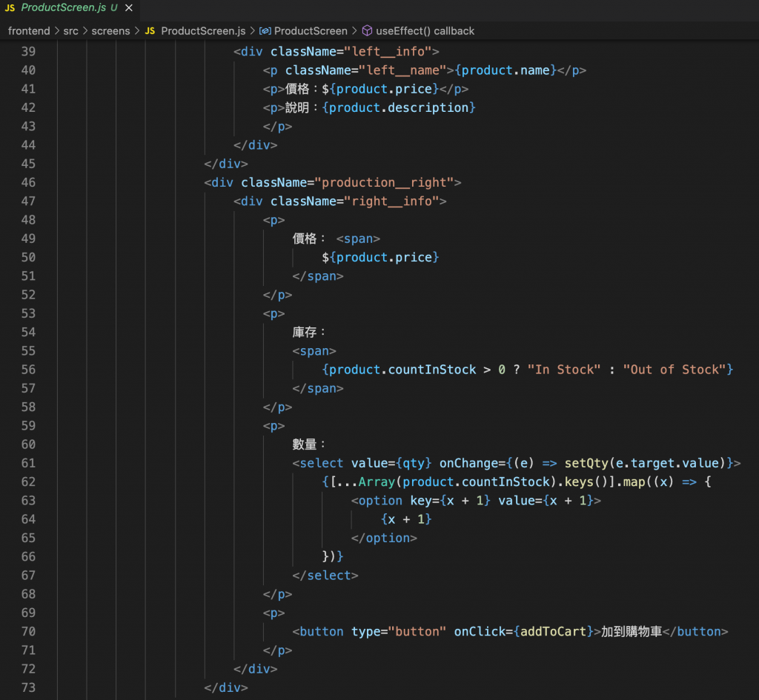Click the "left__info" className string
Image resolution: width=759 pixels, height=700 pixels.
pyautogui.click(x=388, y=51)
